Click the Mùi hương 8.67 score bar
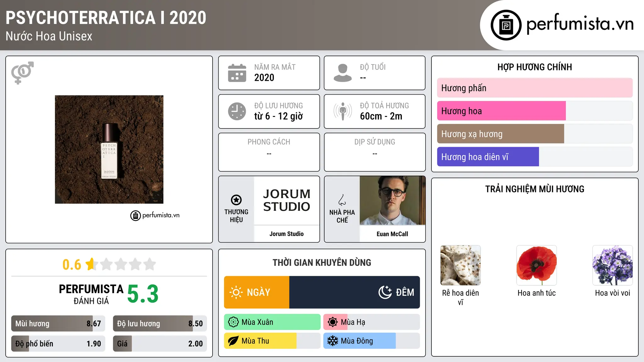The width and height of the screenshot is (644, 362). (x=58, y=324)
